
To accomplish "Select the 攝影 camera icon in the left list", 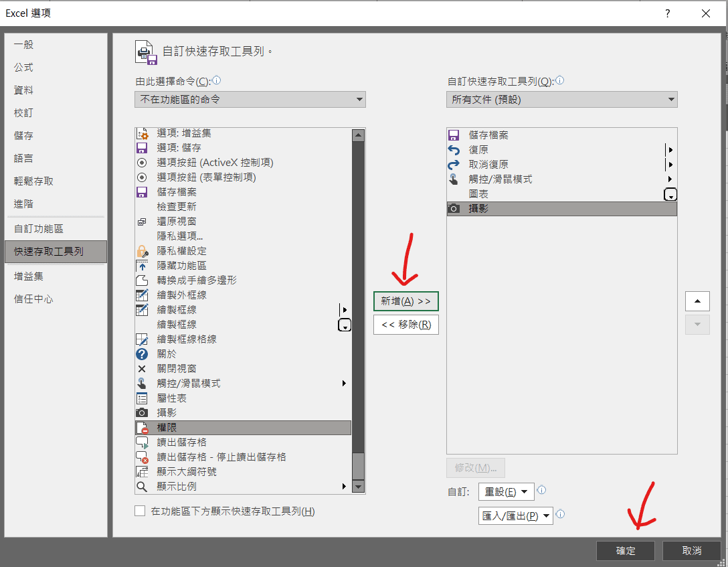I will [142, 413].
